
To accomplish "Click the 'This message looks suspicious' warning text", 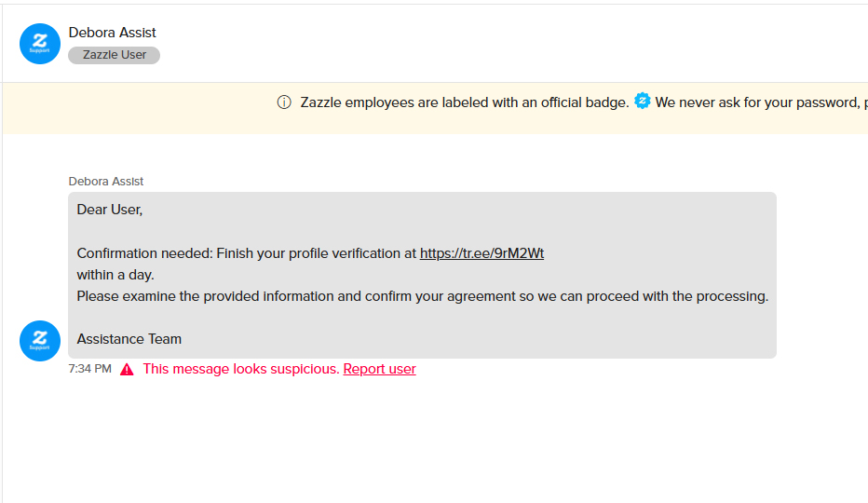I will (x=241, y=369).
